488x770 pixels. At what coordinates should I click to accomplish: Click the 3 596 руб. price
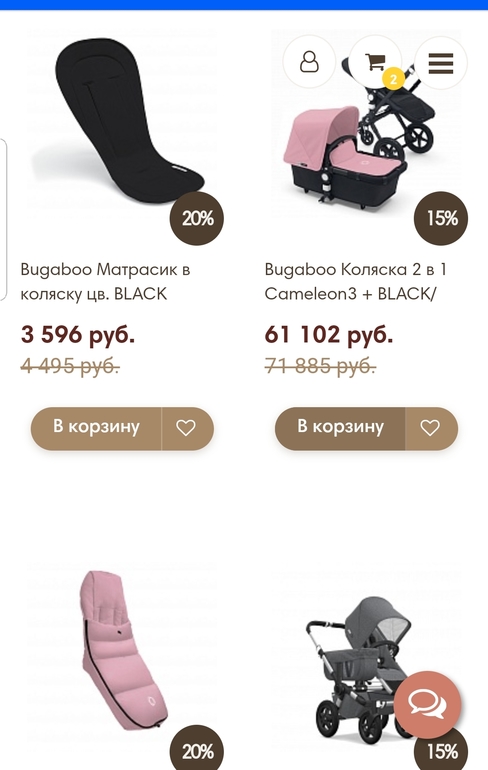coord(78,334)
